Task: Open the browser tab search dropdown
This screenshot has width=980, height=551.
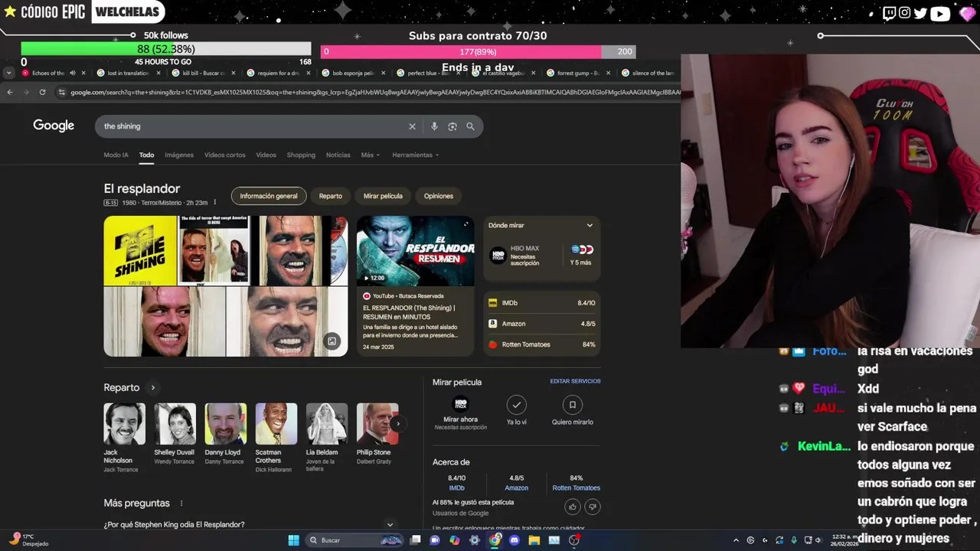Action: coord(8,73)
